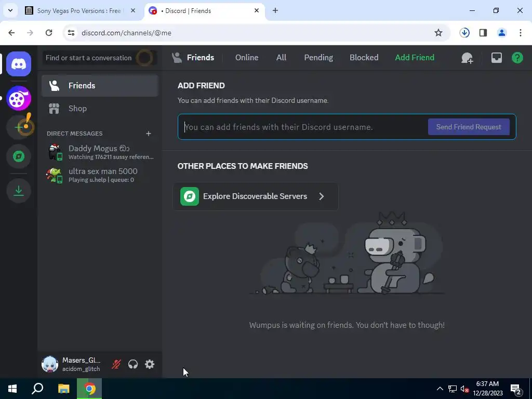Switch to the Pending tab
The width and height of the screenshot is (532, 399).
(318, 58)
